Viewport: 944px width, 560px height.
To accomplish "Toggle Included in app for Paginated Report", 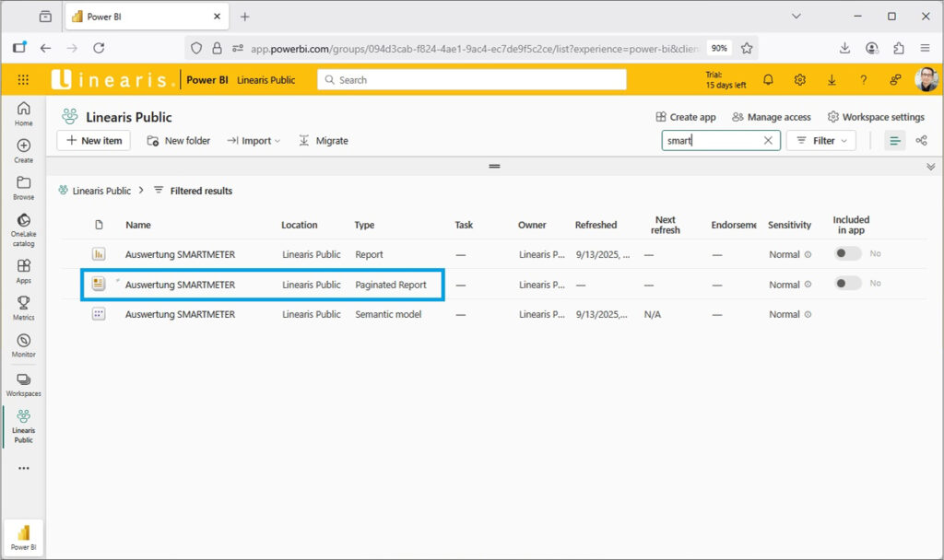I will 847,284.
